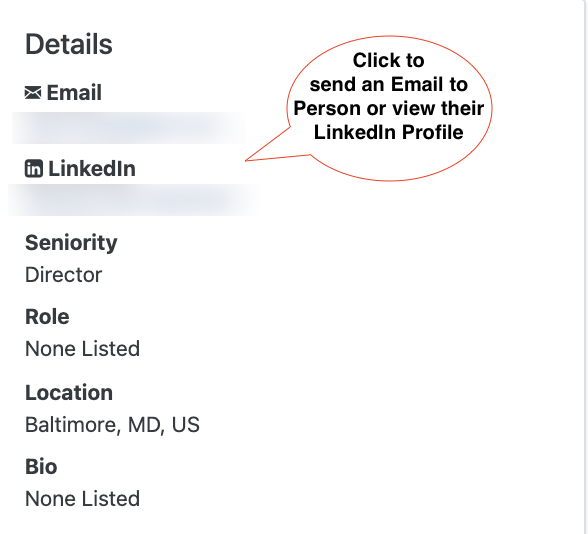Open the blurred LinkedIn profile link
The width and height of the screenshot is (588, 534).
coord(134,200)
